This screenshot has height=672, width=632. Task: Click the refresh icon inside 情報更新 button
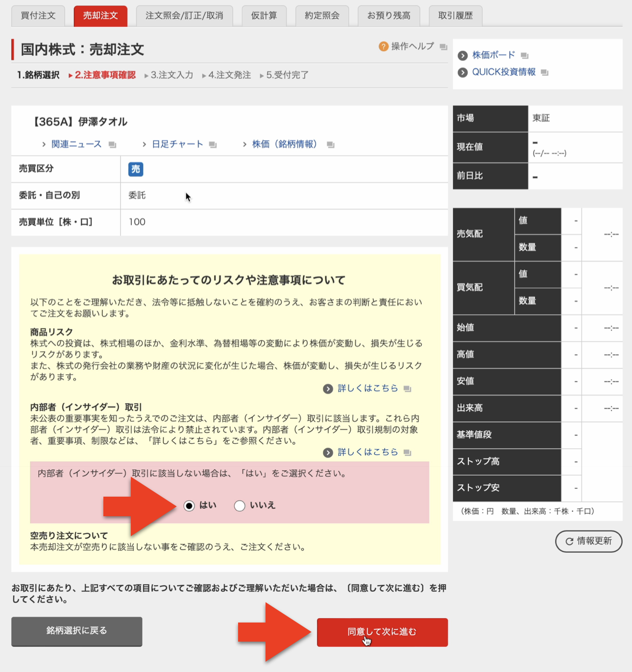pos(569,541)
